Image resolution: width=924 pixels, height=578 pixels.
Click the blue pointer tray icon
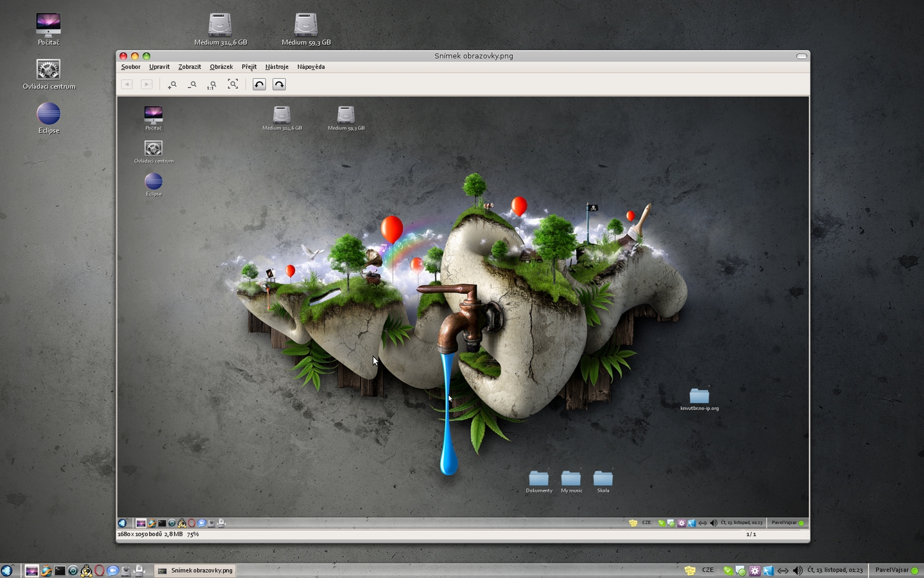coord(768,570)
